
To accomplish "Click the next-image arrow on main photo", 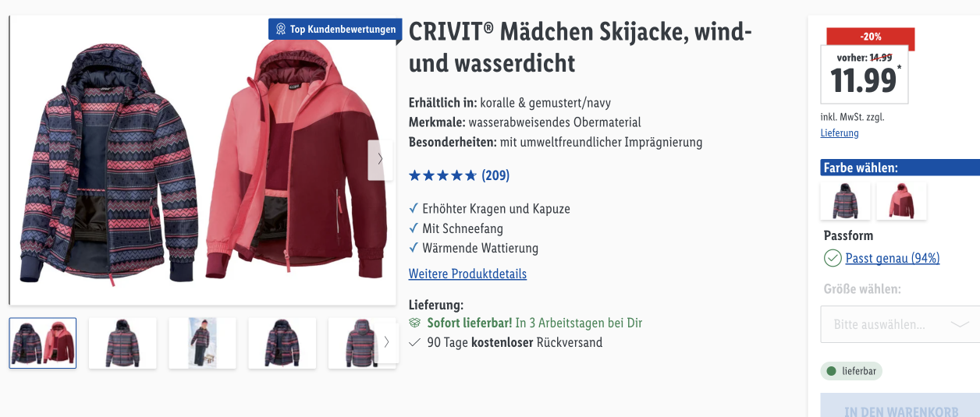I will (380, 160).
